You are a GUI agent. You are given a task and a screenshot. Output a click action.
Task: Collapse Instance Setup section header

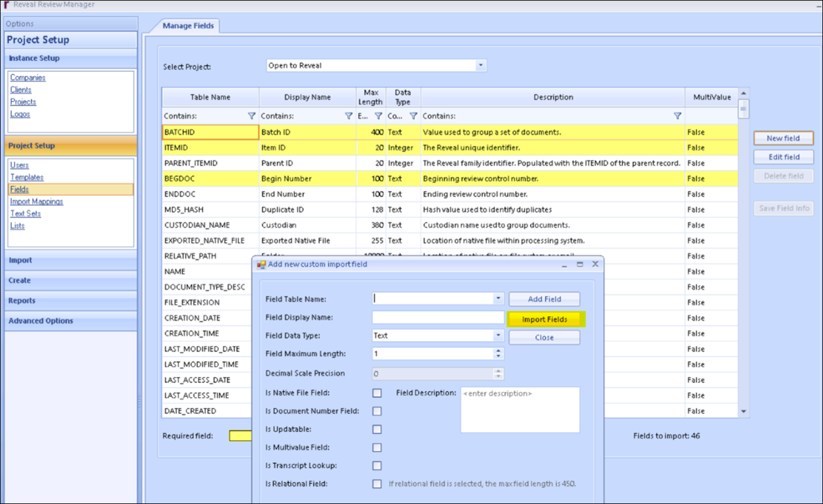[x=71, y=58]
